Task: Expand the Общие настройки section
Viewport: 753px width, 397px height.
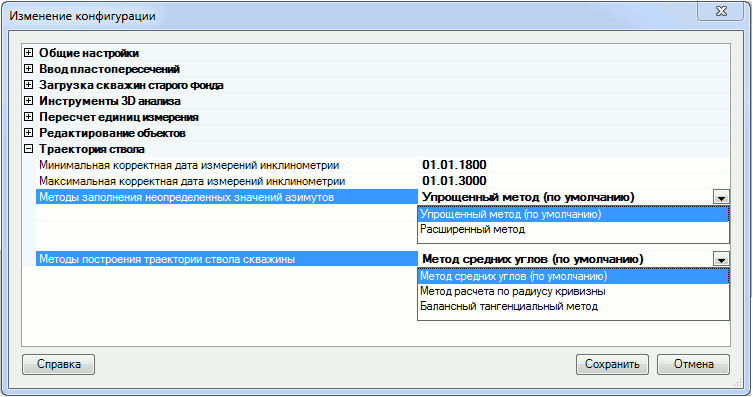Action: [x=28, y=53]
